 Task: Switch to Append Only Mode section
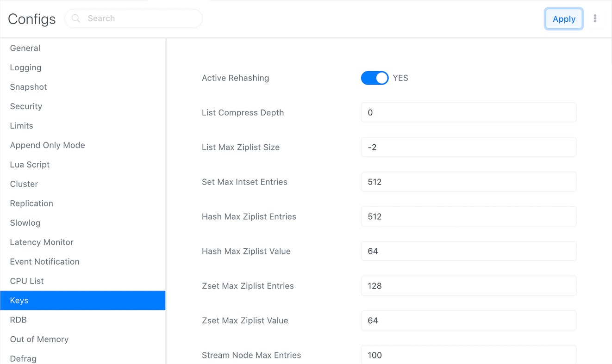click(47, 145)
